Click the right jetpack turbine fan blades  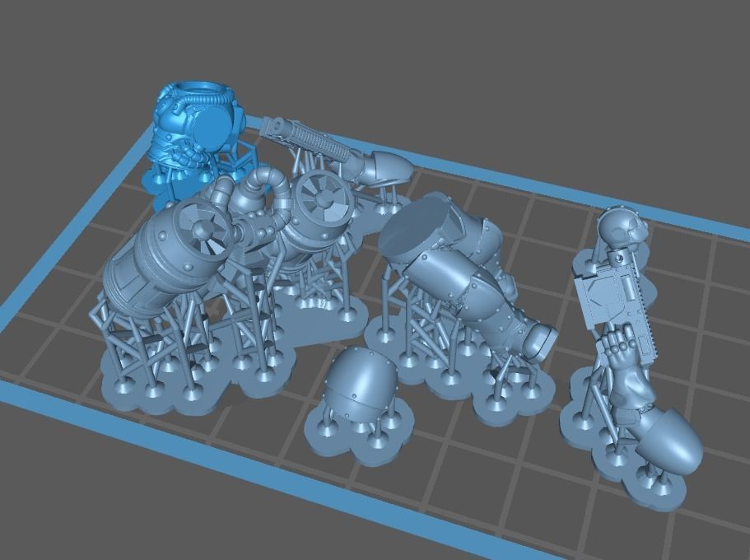(x=323, y=195)
